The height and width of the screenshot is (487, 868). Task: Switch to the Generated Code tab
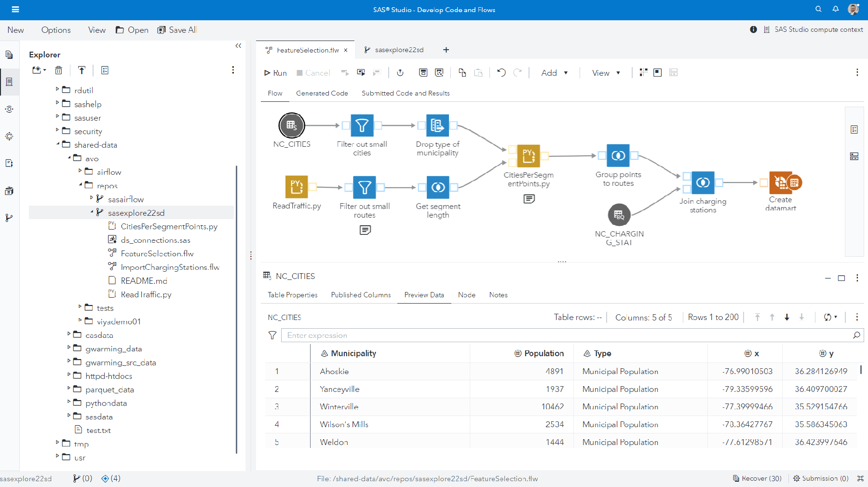[322, 93]
